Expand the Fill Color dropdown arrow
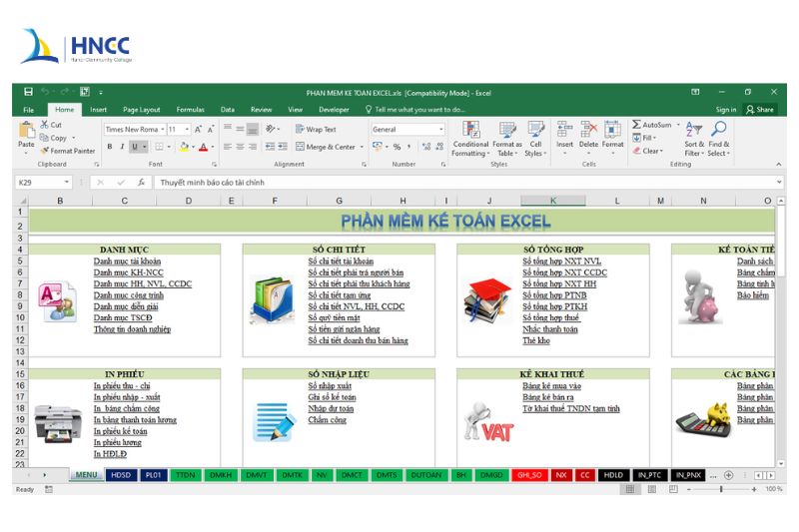The width and height of the screenshot is (799, 532). 193,147
